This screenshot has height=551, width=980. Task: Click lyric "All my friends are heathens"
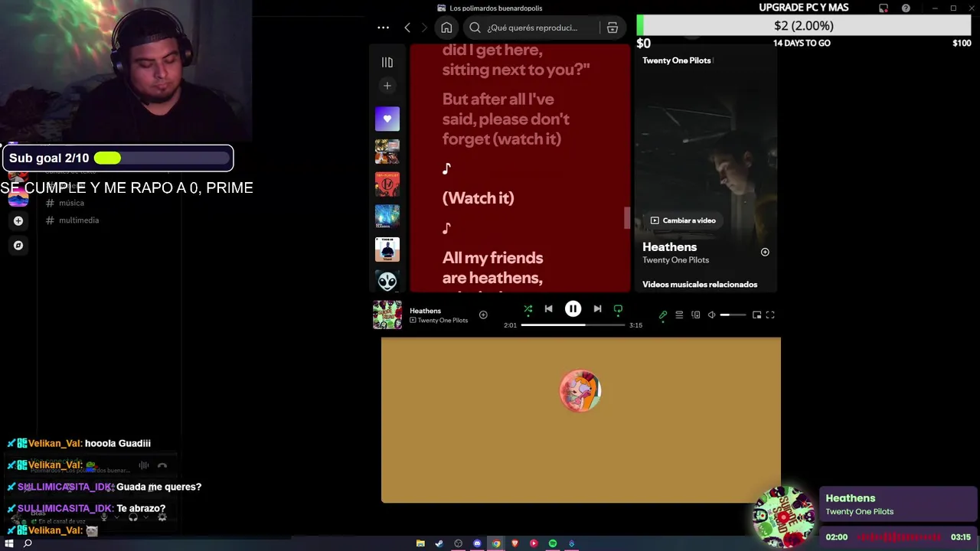pyautogui.click(x=493, y=267)
